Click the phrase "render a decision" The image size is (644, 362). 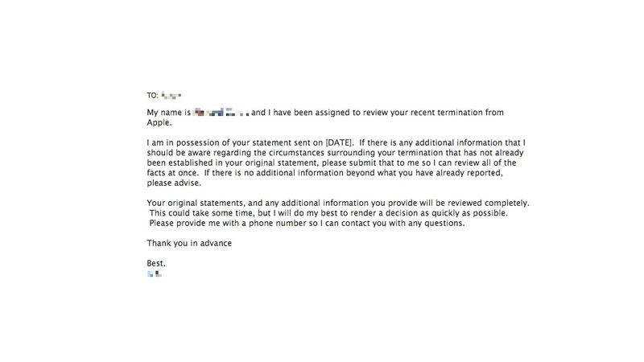384,213
